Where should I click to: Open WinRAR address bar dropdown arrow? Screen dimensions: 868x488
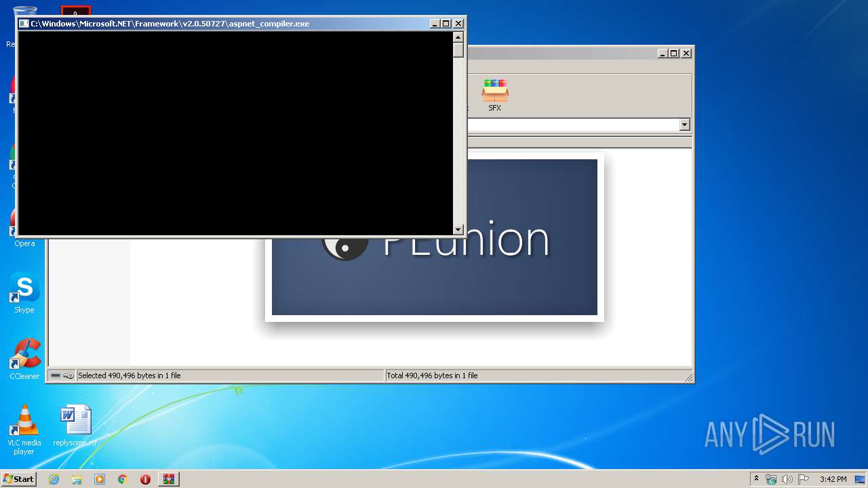(684, 125)
